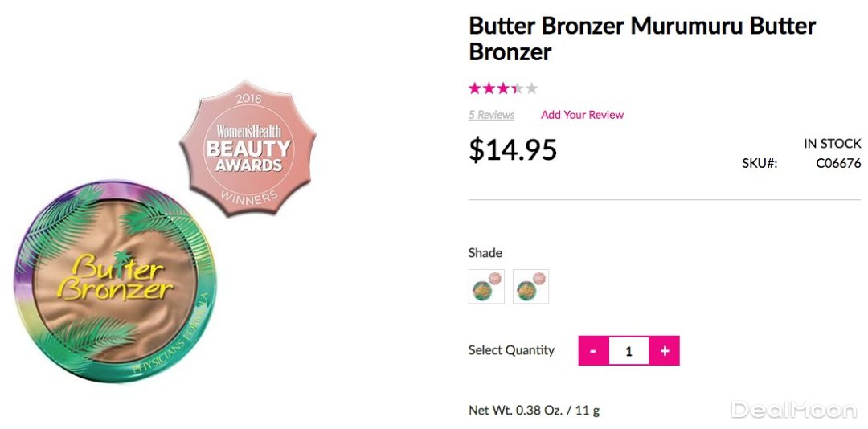Image resolution: width=868 pixels, height=429 pixels.
Task: Click the Add Your Review link
Action: [x=582, y=115]
